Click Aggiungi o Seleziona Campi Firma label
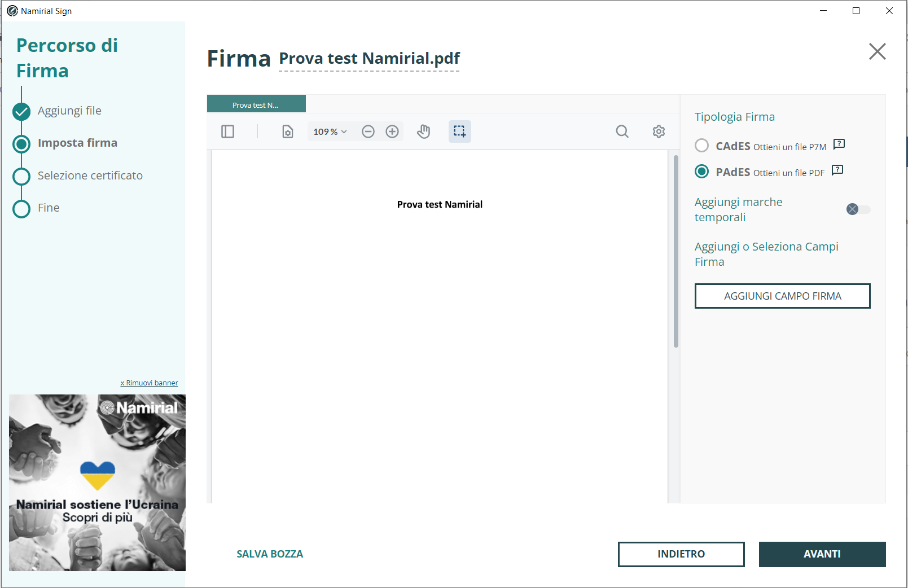Image resolution: width=908 pixels, height=588 pixels. pos(766,254)
